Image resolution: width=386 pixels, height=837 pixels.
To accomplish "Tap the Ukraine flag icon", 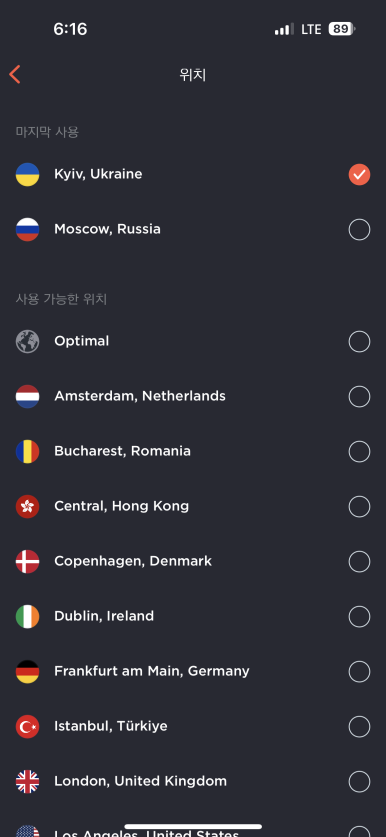I will pos(27,175).
